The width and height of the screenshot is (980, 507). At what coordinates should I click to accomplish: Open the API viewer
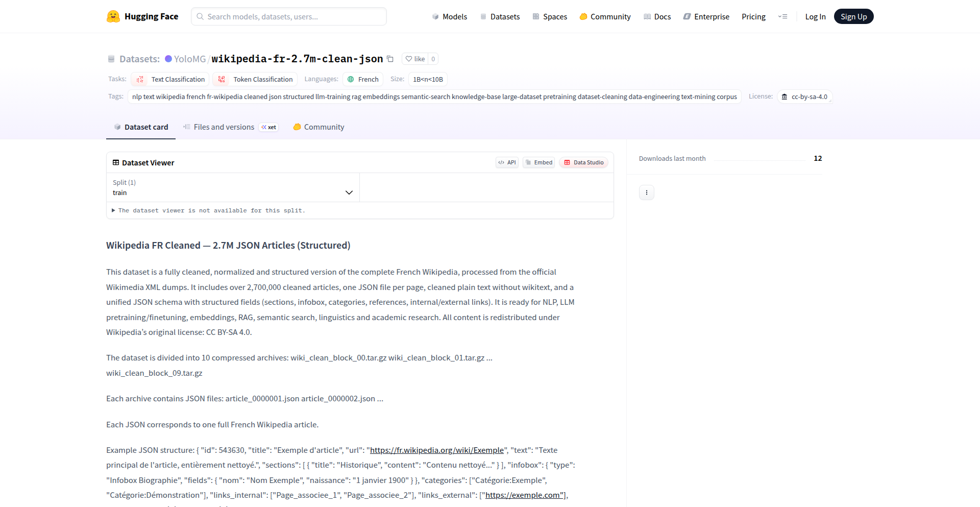[x=506, y=162]
